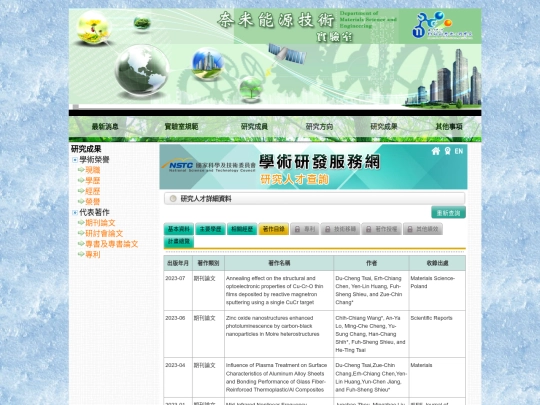Open 榮譽 in the sidebar

(x=93, y=201)
